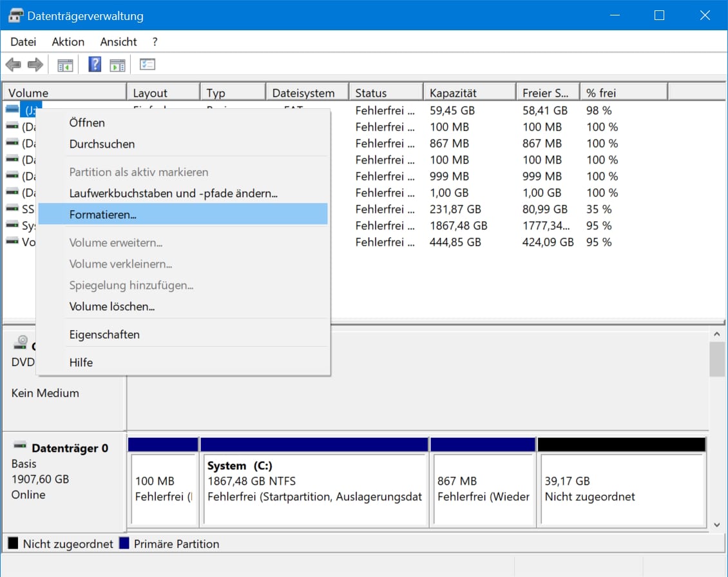Viewport: 728px width, 577px height.
Task: Click the DVD drive icon in disk pane
Action: 21,342
